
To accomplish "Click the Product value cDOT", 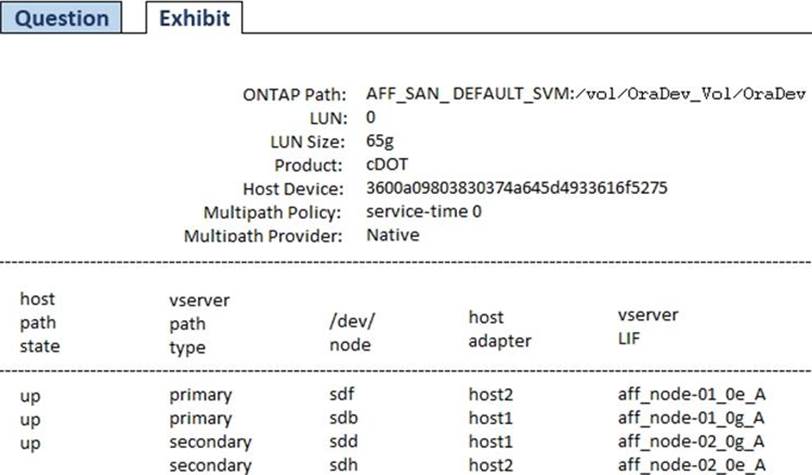I will [x=387, y=164].
